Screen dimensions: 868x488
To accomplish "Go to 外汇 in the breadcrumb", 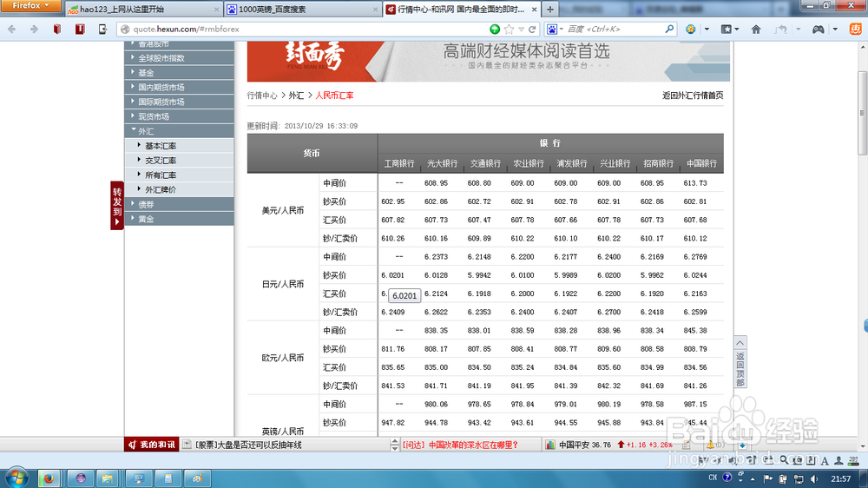I will click(296, 96).
